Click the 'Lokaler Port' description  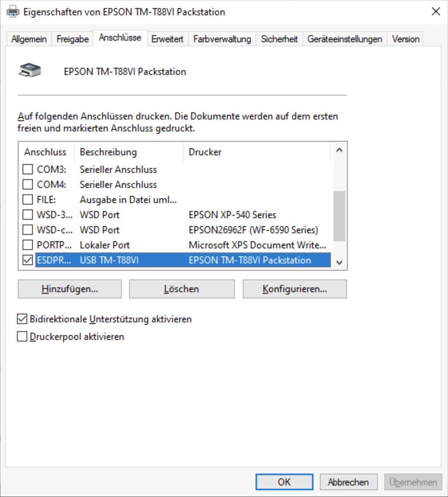pos(105,245)
